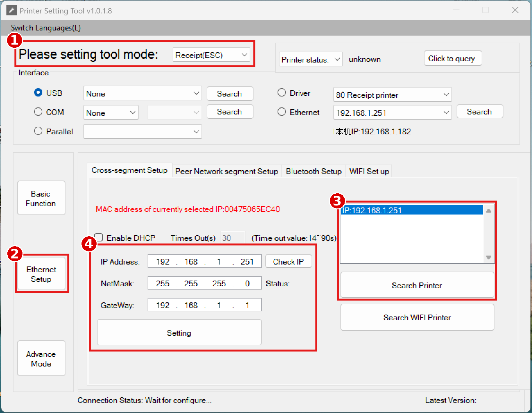Switch to the Cross-segment Setup tab

tap(130, 170)
